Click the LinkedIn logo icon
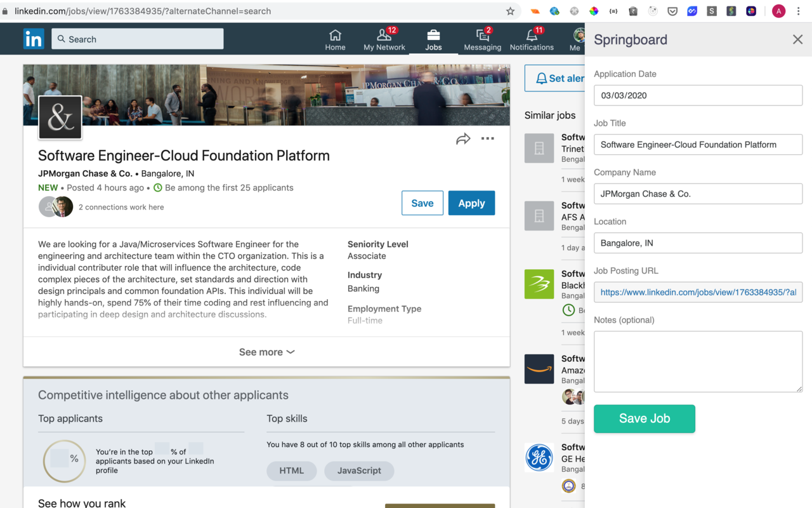Screen dimensions: 812x508 click(x=34, y=39)
